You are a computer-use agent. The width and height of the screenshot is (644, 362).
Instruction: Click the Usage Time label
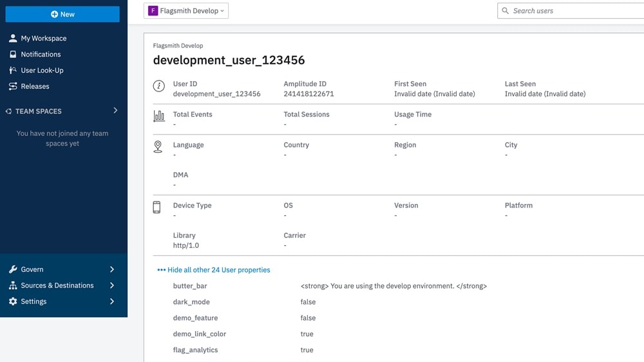pos(413,114)
